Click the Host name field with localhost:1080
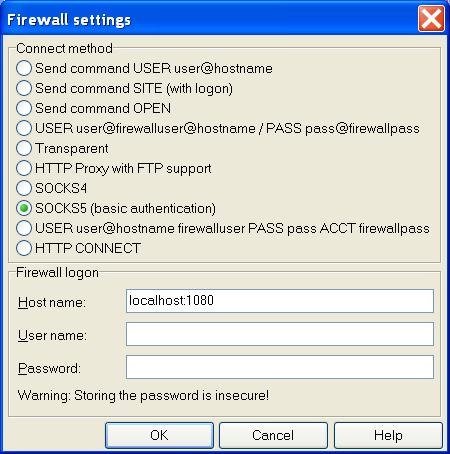 pos(280,301)
